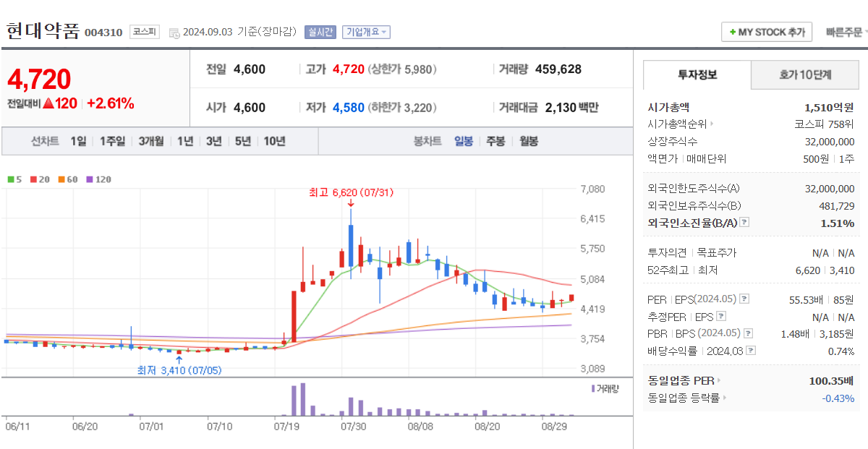868x449 pixels.
Task: Select the 월봉 monthly candle chart
Action: coord(529,141)
